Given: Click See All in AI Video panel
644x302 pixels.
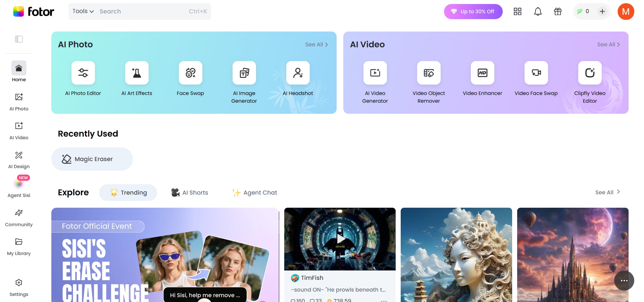Looking at the screenshot, I should point(608,44).
